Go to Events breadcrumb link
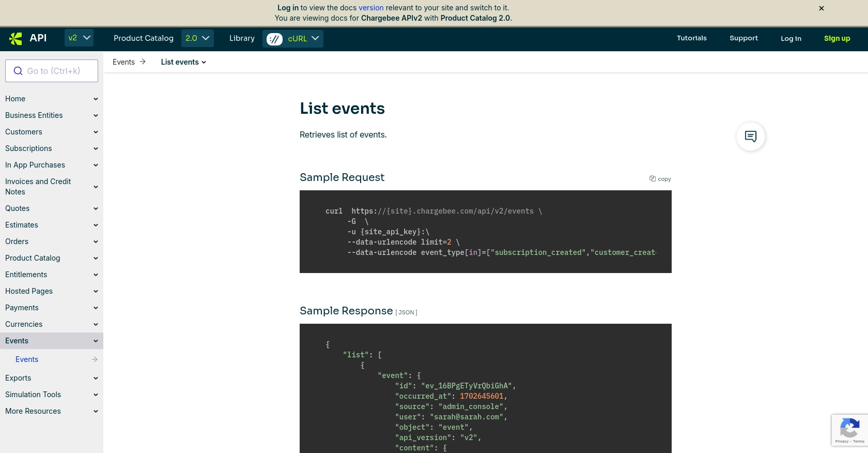The height and width of the screenshot is (453, 868). pos(123,62)
